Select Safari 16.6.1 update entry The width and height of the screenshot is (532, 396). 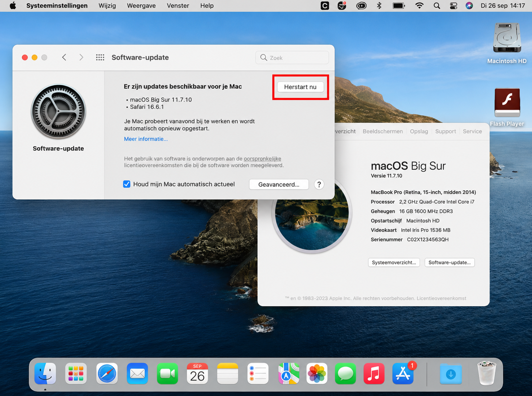pos(147,107)
